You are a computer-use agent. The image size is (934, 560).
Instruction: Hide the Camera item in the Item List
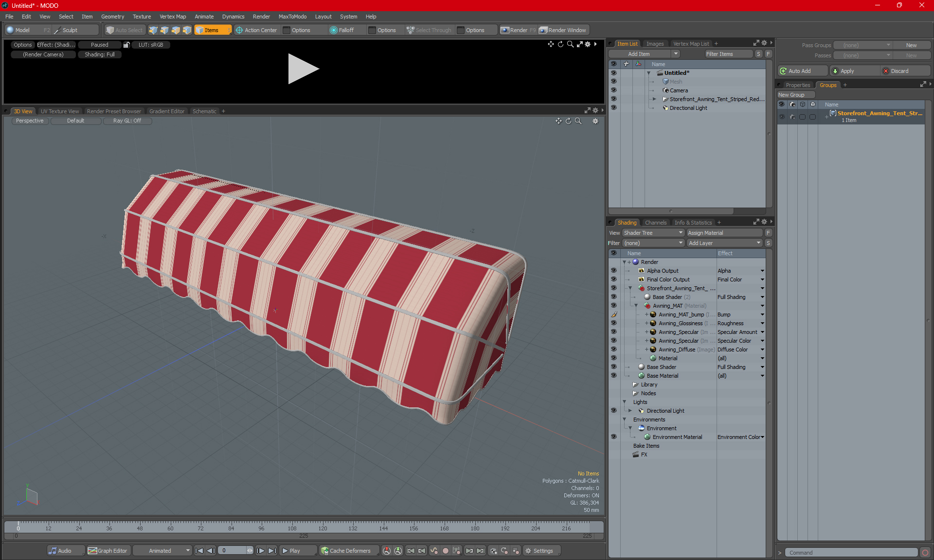(613, 90)
